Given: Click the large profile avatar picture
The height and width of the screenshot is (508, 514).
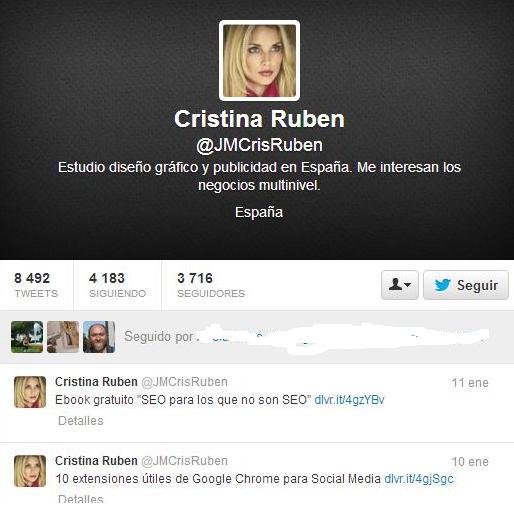Looking at the screenshot, I should pyautogui.click(x=259, y=61).
